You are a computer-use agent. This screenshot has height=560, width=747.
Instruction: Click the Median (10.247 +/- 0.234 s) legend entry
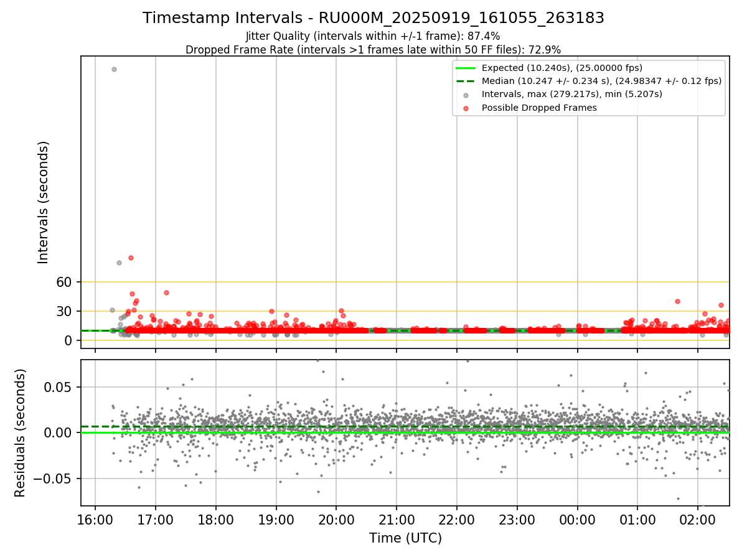(x=601, y=81)
